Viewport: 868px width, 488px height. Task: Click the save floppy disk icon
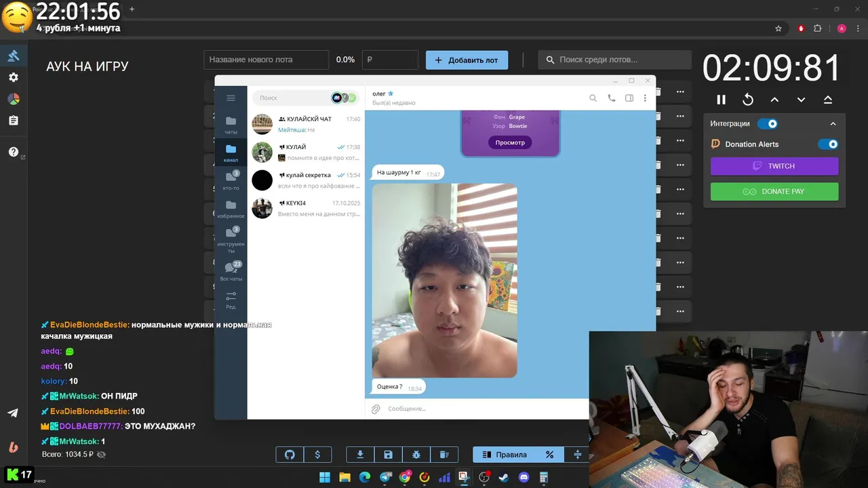coord(388,455)
